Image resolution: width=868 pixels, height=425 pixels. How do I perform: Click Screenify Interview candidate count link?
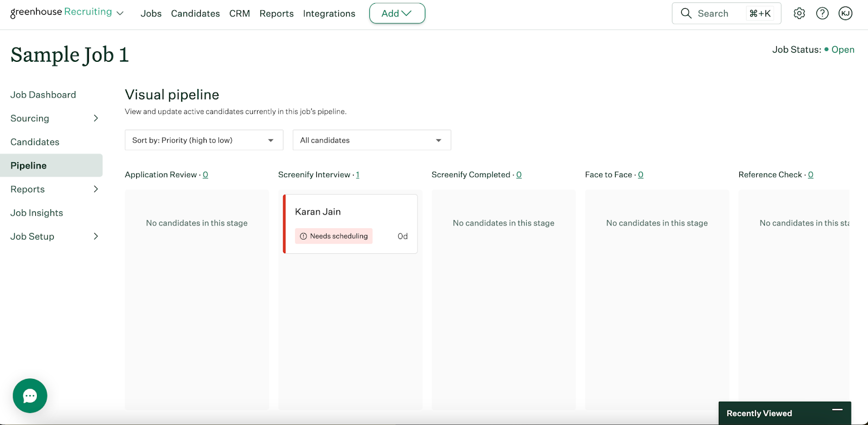tap(358, 175)
